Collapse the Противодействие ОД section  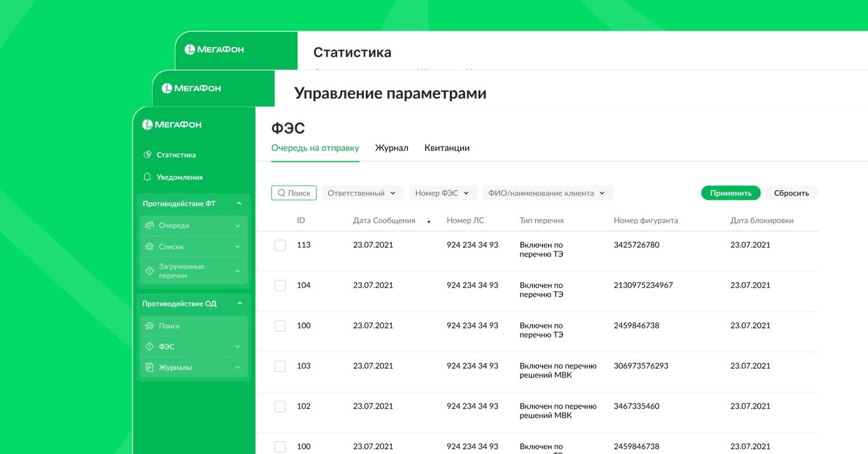(x=239, y=304)
